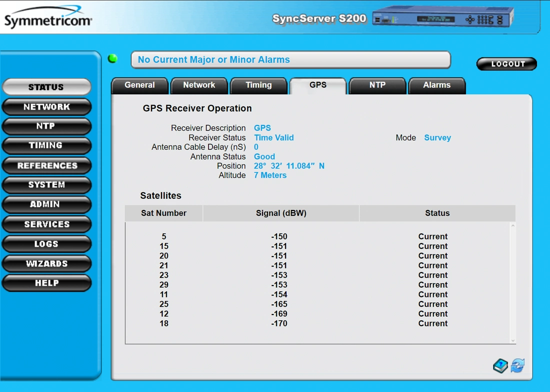Click the -165 signal value
Viewport: 550px width, 392px height.
(279, 304)
